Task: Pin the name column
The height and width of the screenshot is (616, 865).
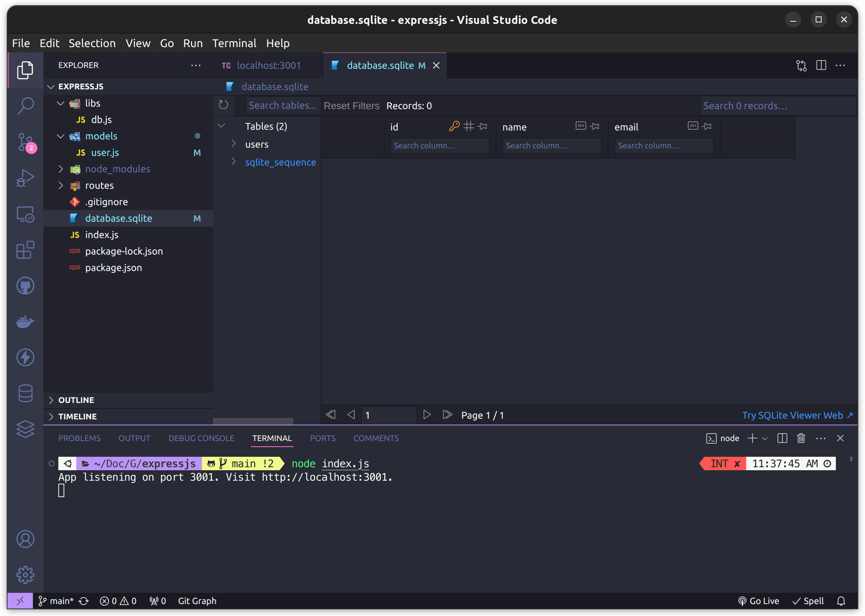Action: tap(595, 126)
